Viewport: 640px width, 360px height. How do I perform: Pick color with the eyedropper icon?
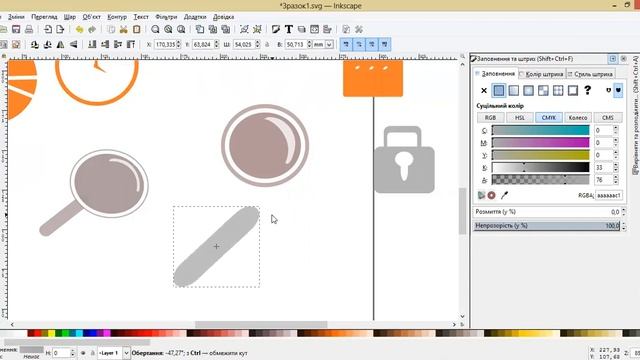[504, 196]
